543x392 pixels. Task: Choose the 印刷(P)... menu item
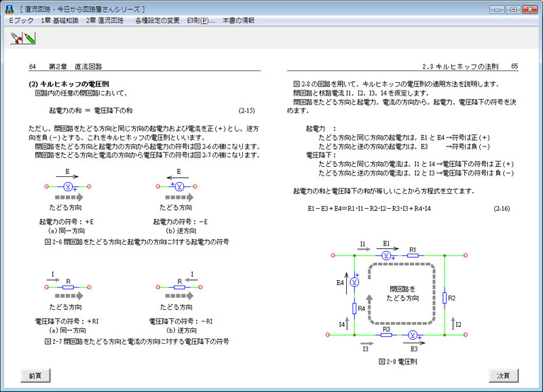201,21
